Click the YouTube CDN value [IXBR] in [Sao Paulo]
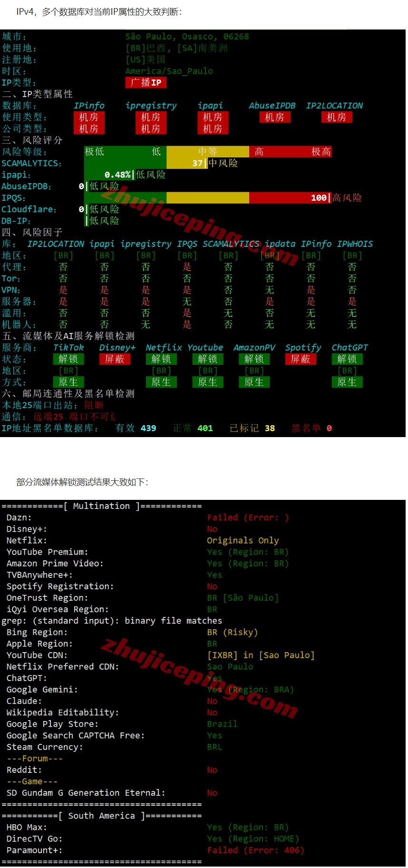408x868 pixels. [x=261, y=655]
